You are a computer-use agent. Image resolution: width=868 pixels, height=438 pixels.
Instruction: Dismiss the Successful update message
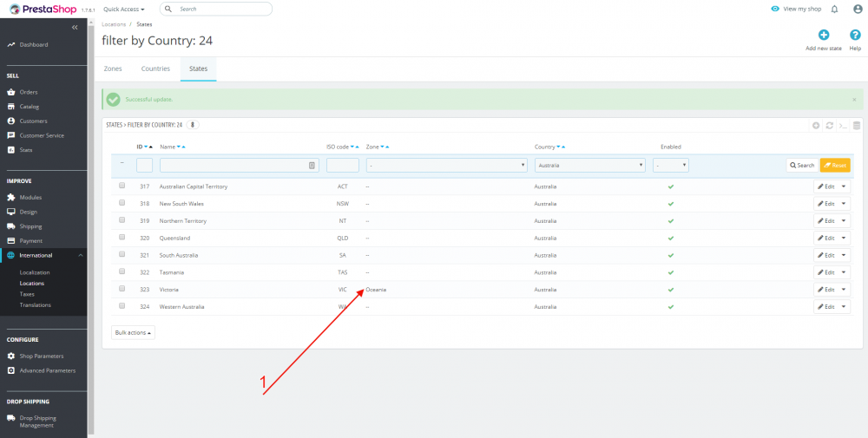pos(854,100)
